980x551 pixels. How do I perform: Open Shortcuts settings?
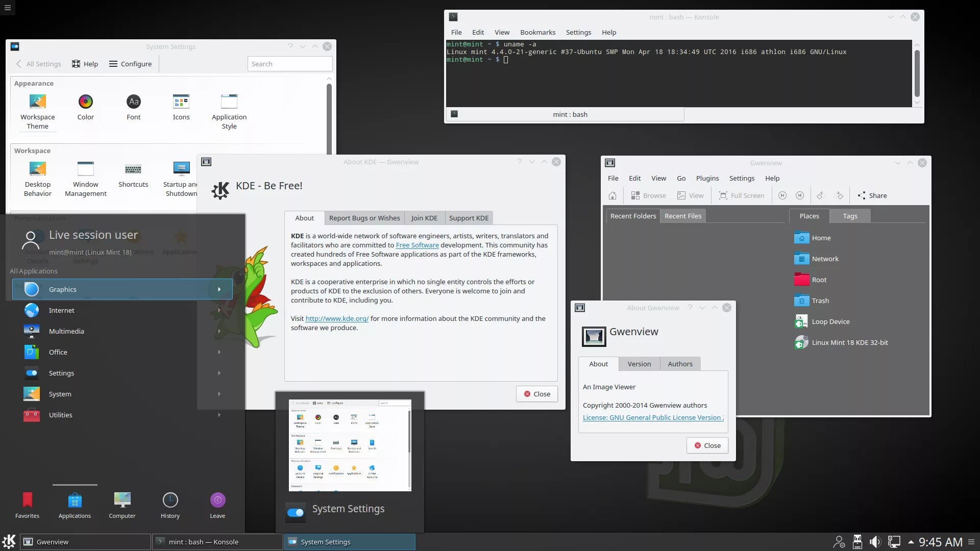pos(133,174)
